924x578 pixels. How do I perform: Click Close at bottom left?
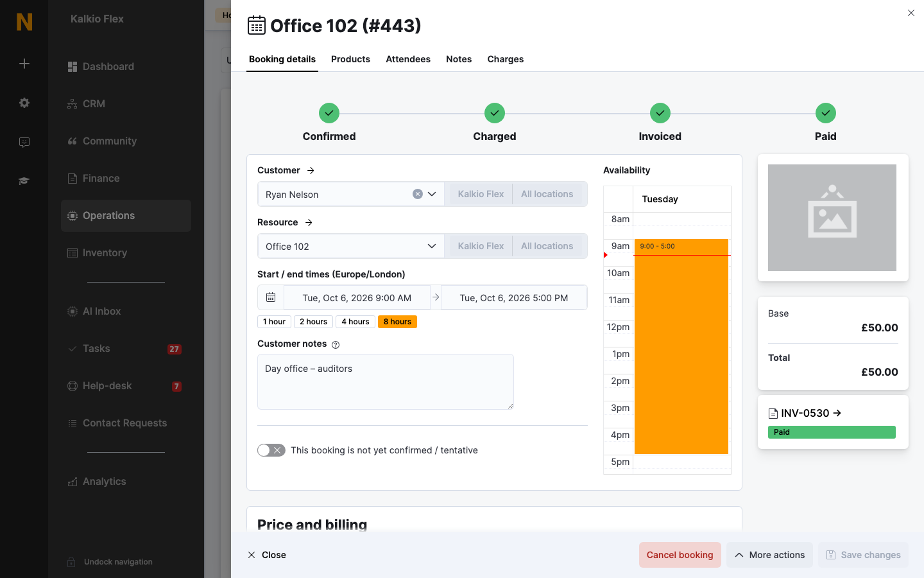267,555
